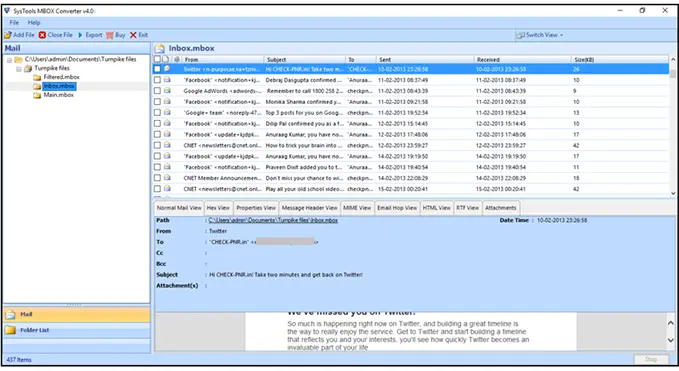The width and height of the screenshot is (679, 371).
Task: Click the Exit red X icon
Action: click(x=133, y=35)
